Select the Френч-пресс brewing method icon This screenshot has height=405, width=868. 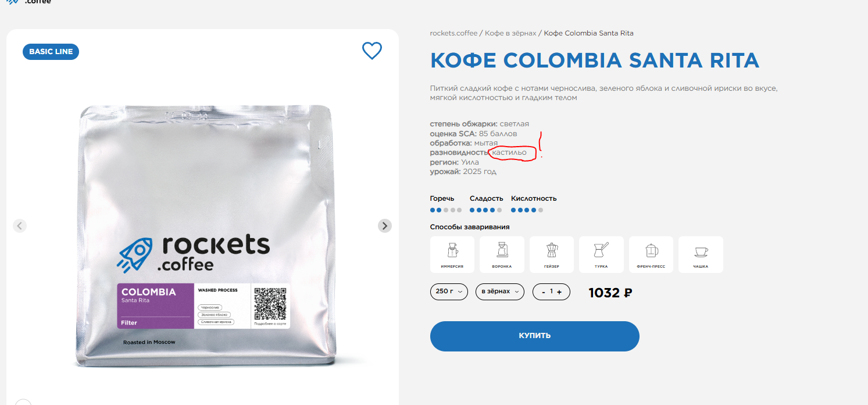[651, 254]
